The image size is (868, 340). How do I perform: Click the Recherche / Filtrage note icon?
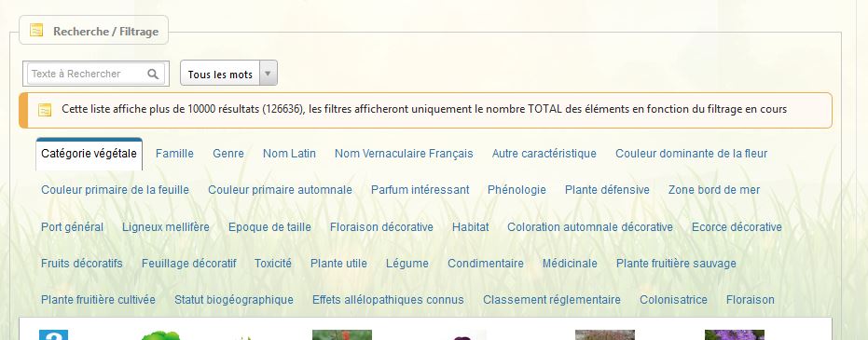tap(36, 30)
